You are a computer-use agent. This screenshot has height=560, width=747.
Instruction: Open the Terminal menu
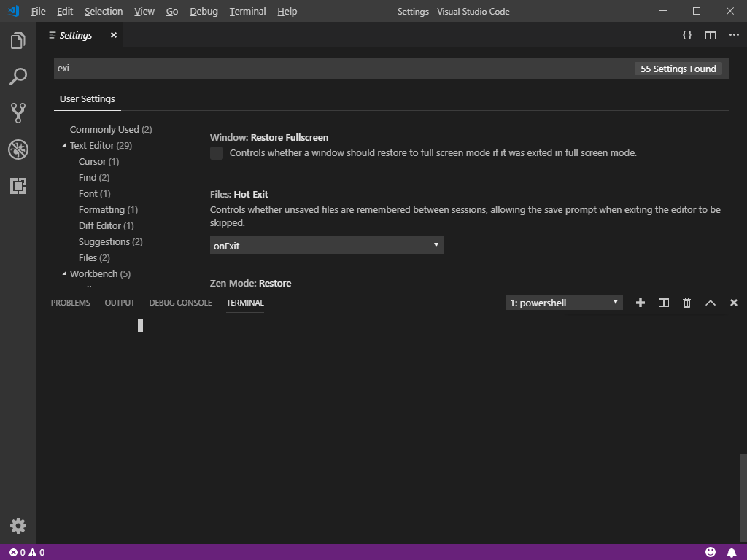click(x=247, y=11)
